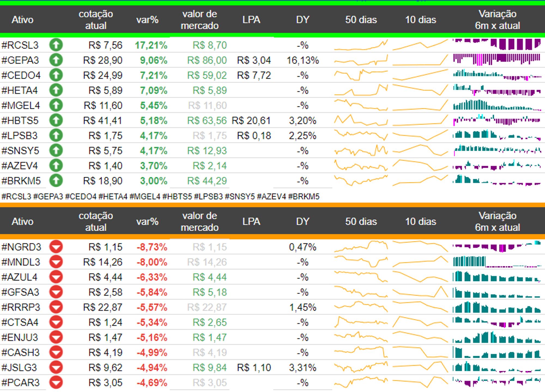
Task: Click the 1,45% dividend yield value
Action: pos(303,307)
